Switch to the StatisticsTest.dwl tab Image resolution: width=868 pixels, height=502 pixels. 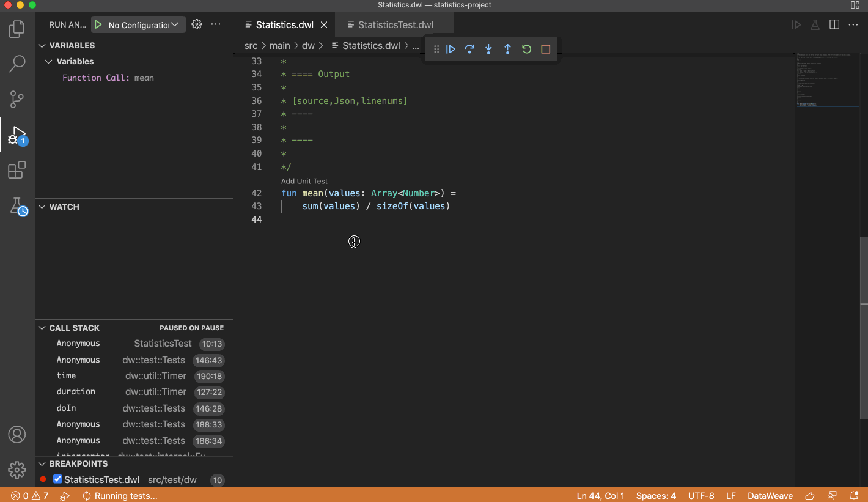(395, 25)
